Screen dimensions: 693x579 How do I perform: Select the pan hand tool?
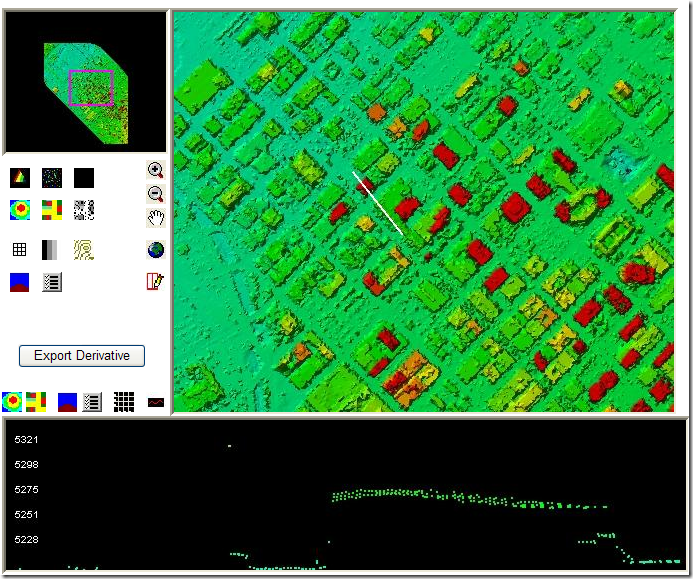[155, 218]
